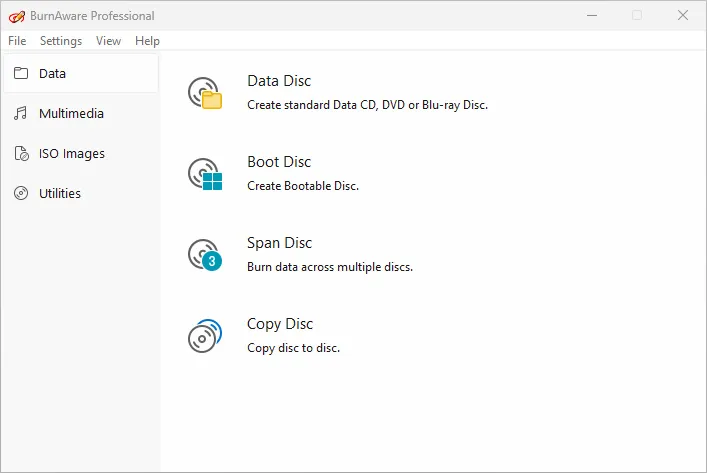Viewport: 707px width, 473px height.
Task: Close the BurnAware Professional window
Action: [x=683, y=16]
